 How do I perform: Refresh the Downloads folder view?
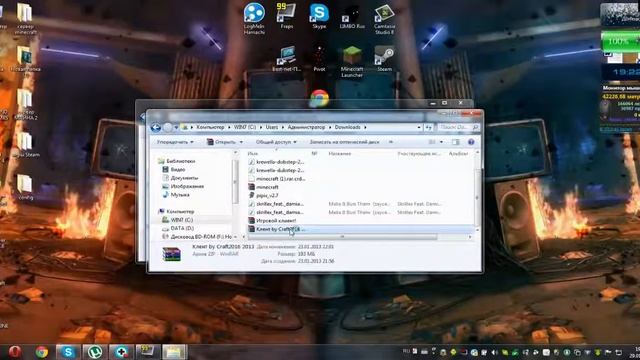(428, 128)
